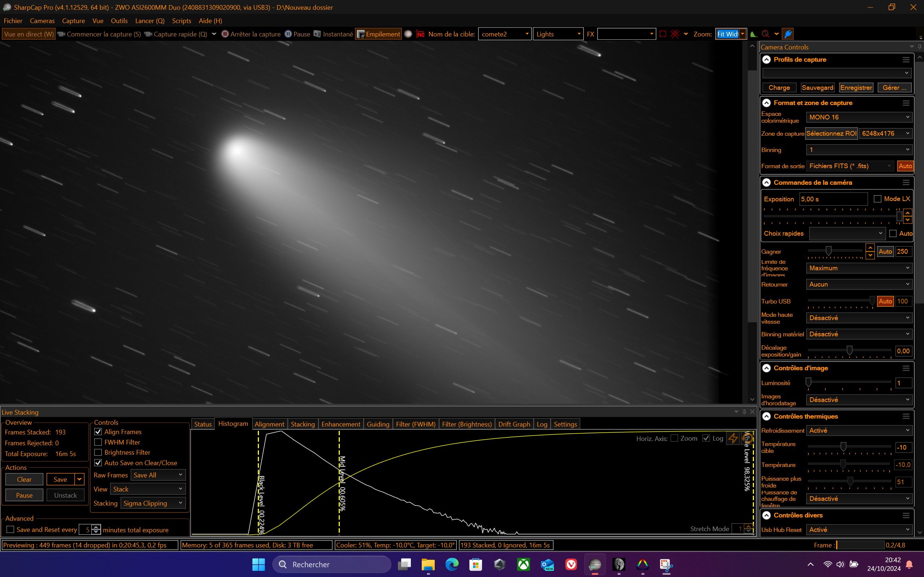924x577 pixels.
Task: Switch to the Alignment tab
Action: pos(269,424)
